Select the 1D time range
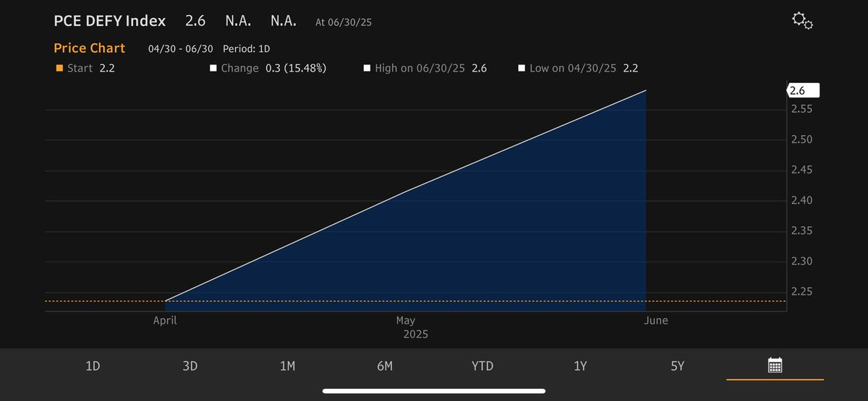The width and height of the screenshot is (868, 401). click(93, 366)
